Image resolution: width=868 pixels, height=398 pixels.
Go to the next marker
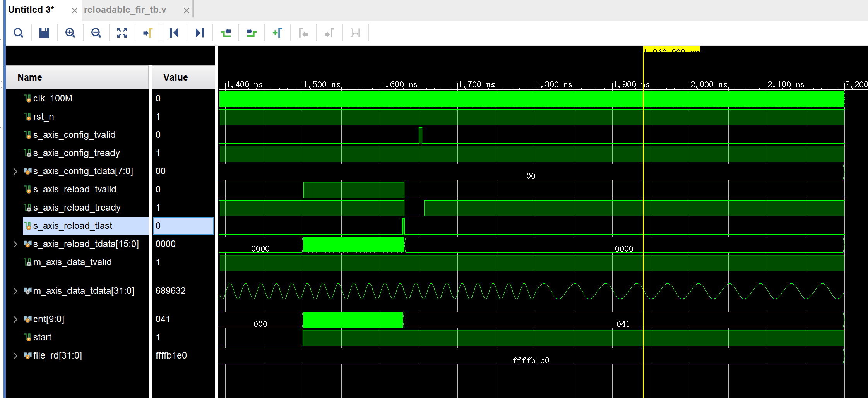(x=329, y=33)
